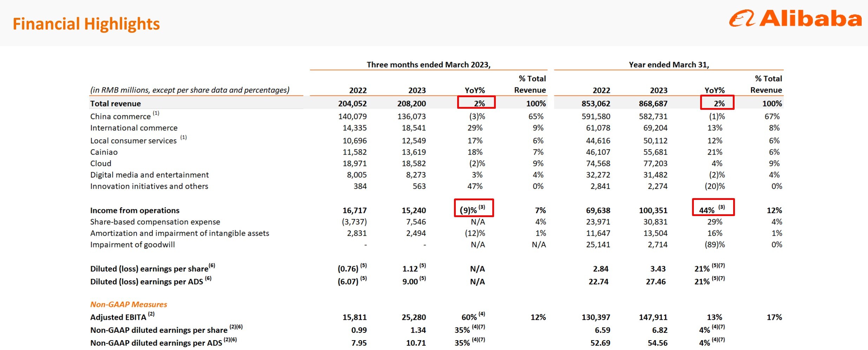Screen dimensions: 868x350
Task: Select China commerce value 140,079
Action: point(352,116)
